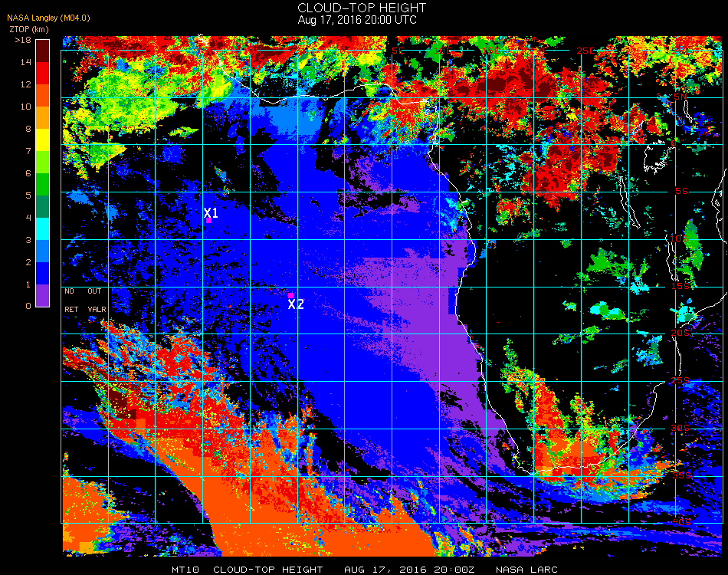Click the '25E' longitude label
This screenshot has width=728, height=575.
tap(585, 51)
